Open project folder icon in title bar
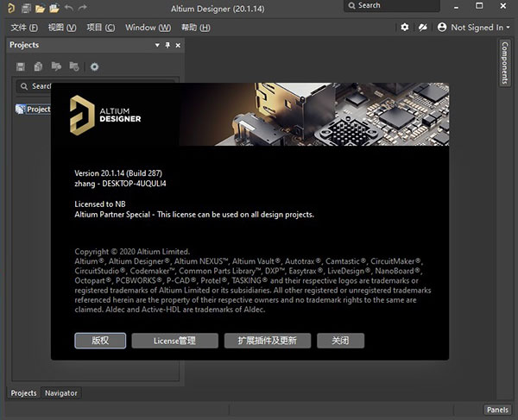This screenshot has height=420, width=518. [54, 9]
